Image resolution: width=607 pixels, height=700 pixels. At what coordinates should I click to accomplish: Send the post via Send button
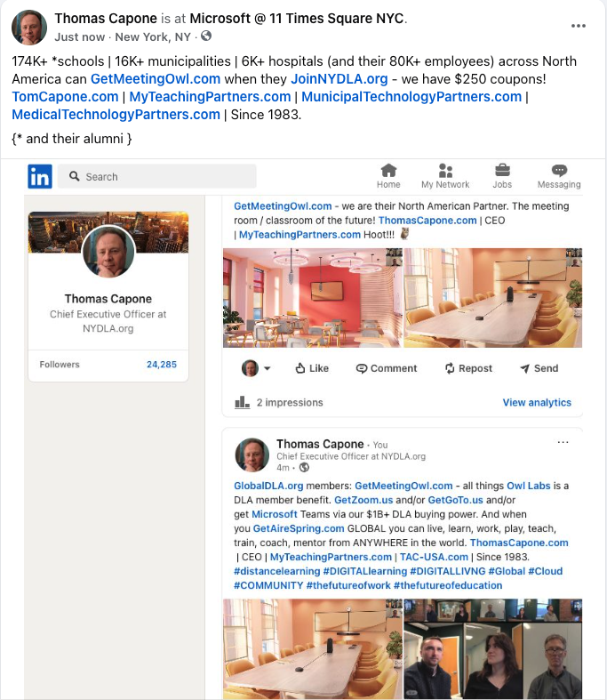coord(539,368)
